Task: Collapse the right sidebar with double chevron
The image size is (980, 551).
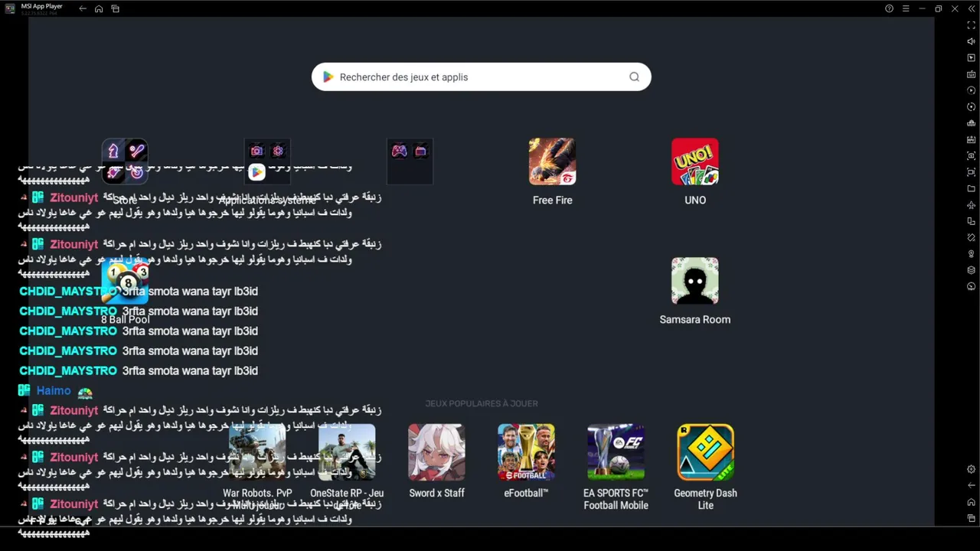Action: tap(971, 8)
